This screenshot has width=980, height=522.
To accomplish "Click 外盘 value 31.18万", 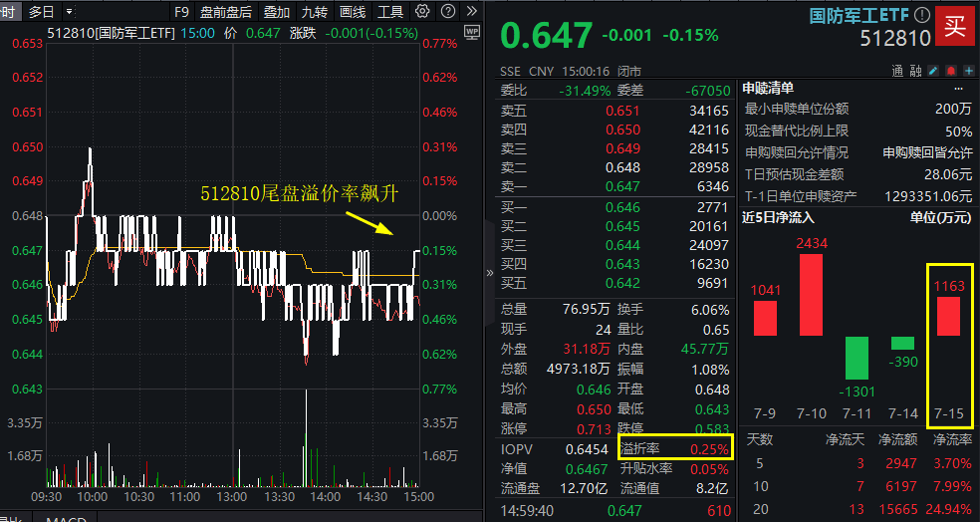I will click(x=587, y=349).
